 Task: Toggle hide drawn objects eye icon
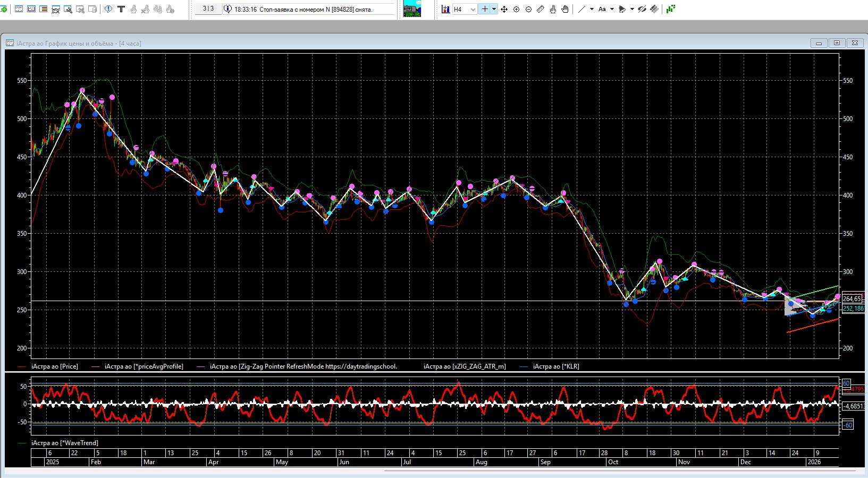pos(642,9)
